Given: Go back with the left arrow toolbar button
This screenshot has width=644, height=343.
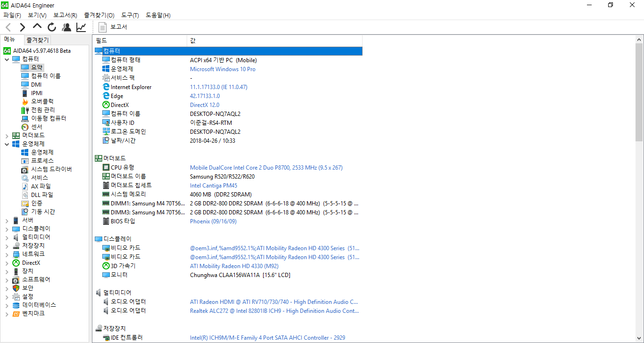Looking at the screenshot, I should coord(8,27).
